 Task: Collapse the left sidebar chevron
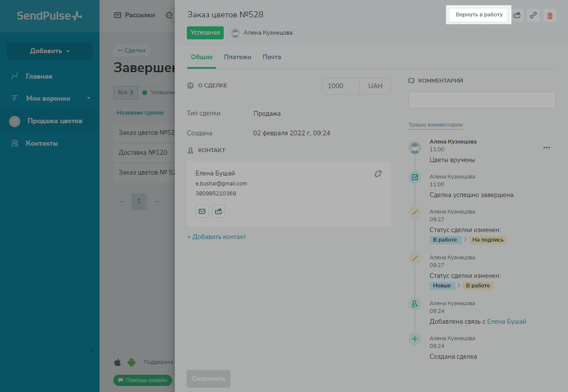(92, 351)
